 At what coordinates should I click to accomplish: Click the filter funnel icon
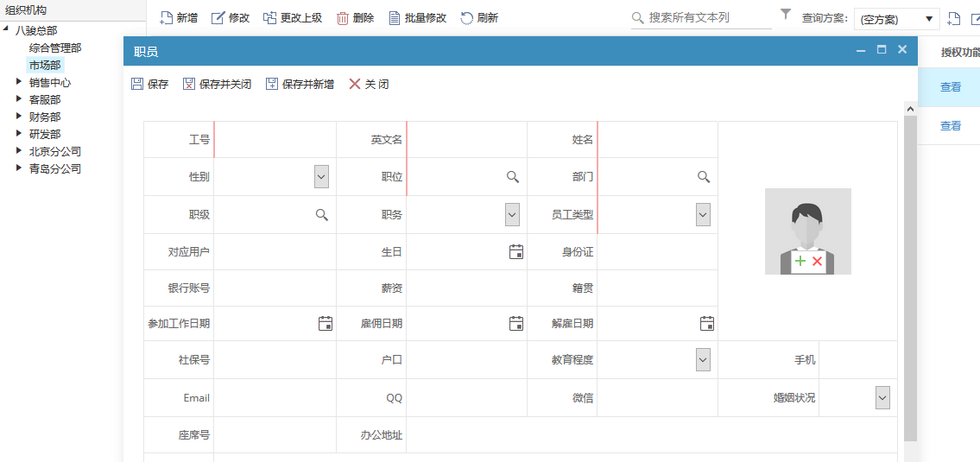(786, 15)
